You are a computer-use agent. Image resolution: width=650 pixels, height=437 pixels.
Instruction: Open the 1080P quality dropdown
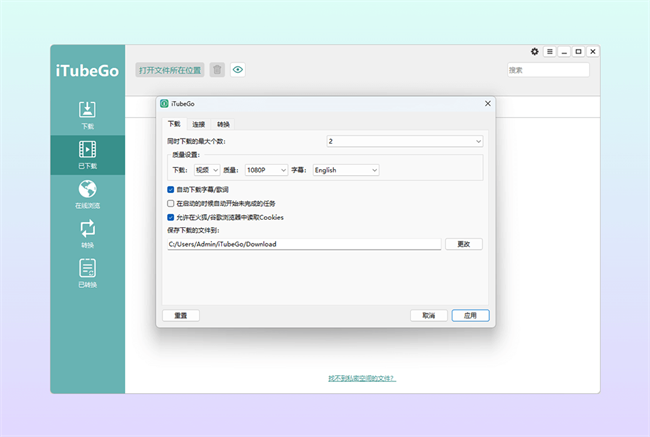pos(266,170)
